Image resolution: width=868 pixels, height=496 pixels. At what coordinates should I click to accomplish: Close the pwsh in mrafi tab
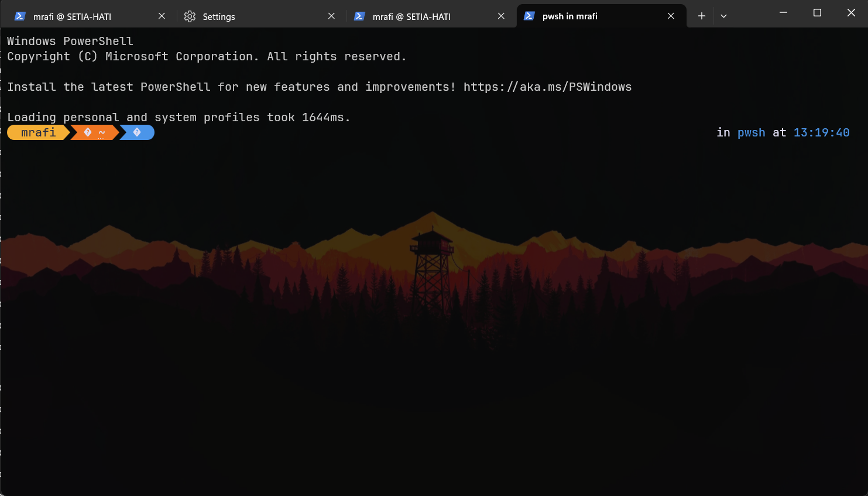pos(671,16)
